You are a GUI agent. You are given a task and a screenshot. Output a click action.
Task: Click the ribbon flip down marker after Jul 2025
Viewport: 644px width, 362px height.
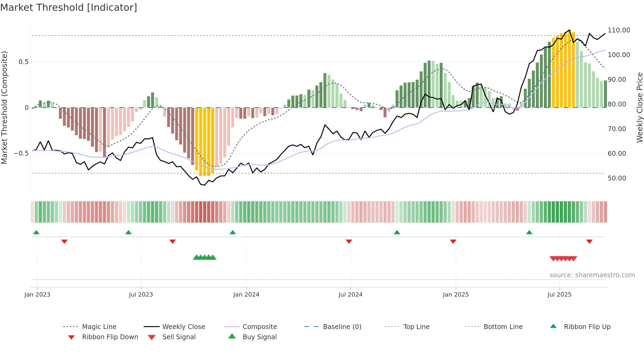(x=590, y=242)
